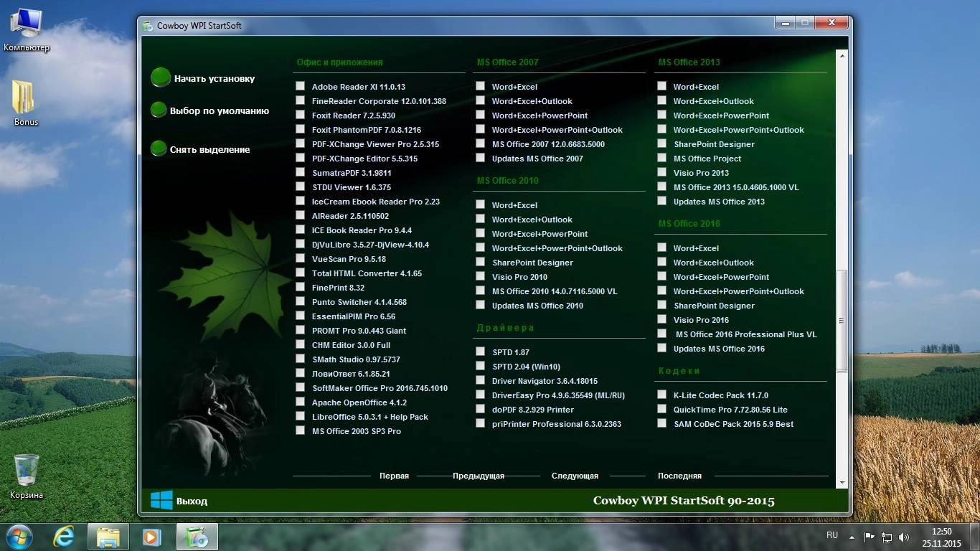Tick MS Office 2003 SP3 Pro
Viewport: 980px width, 551px height.
pyautogui.click(x=300, y=430)
